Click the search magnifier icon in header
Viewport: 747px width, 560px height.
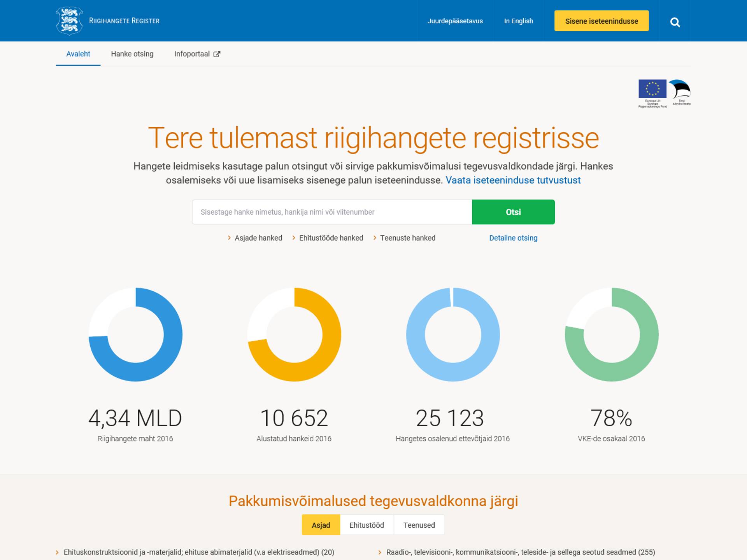(675, 22)
